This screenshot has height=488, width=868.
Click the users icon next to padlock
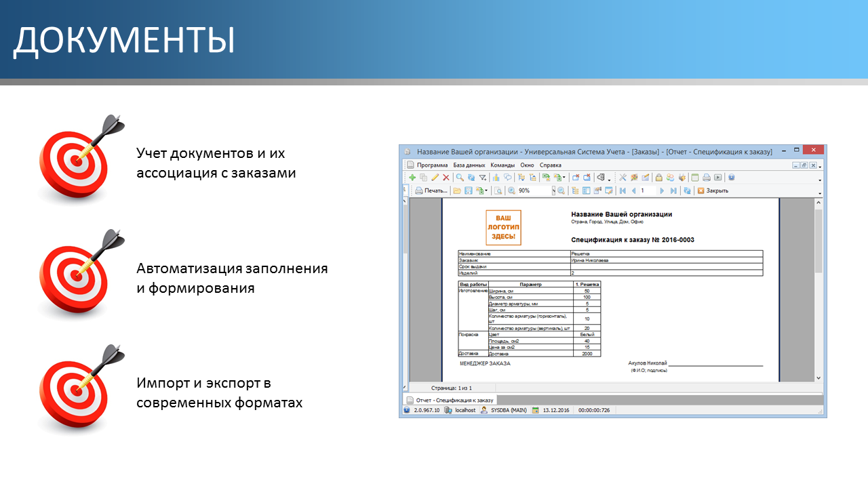tap(670, 178)
